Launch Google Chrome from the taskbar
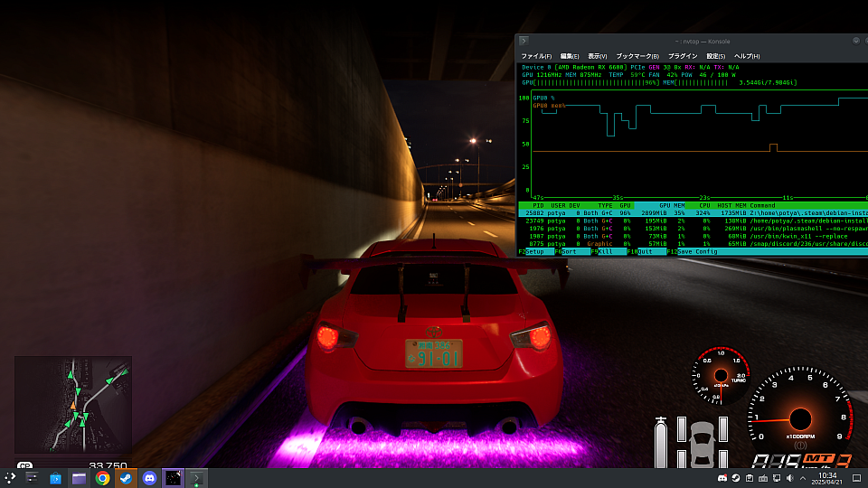Viewport: 868px width, 488px height. pyautogui.click(x=102, y=478)
